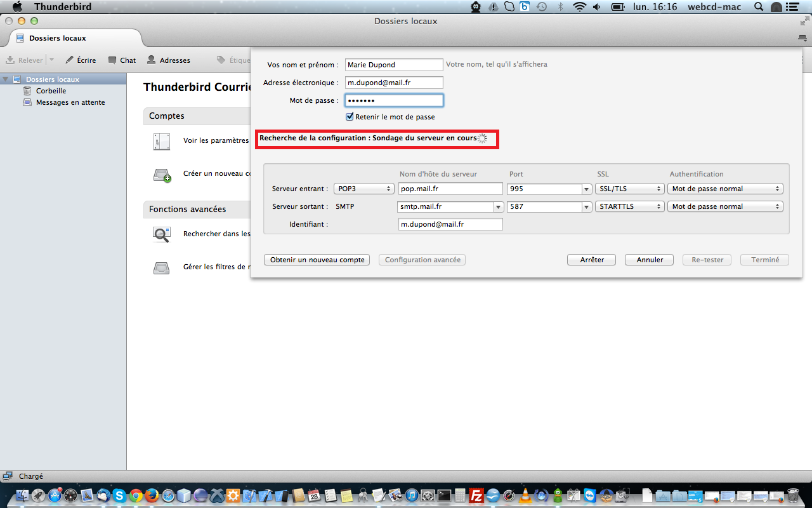This screenshot has width=812, height=508.
Task: Click the volume icon in menu bar
Action: 598,7
